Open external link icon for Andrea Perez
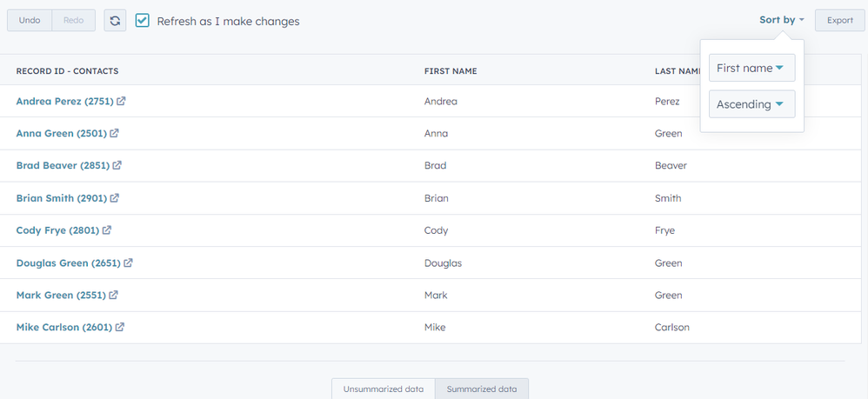 pos(121,101)
